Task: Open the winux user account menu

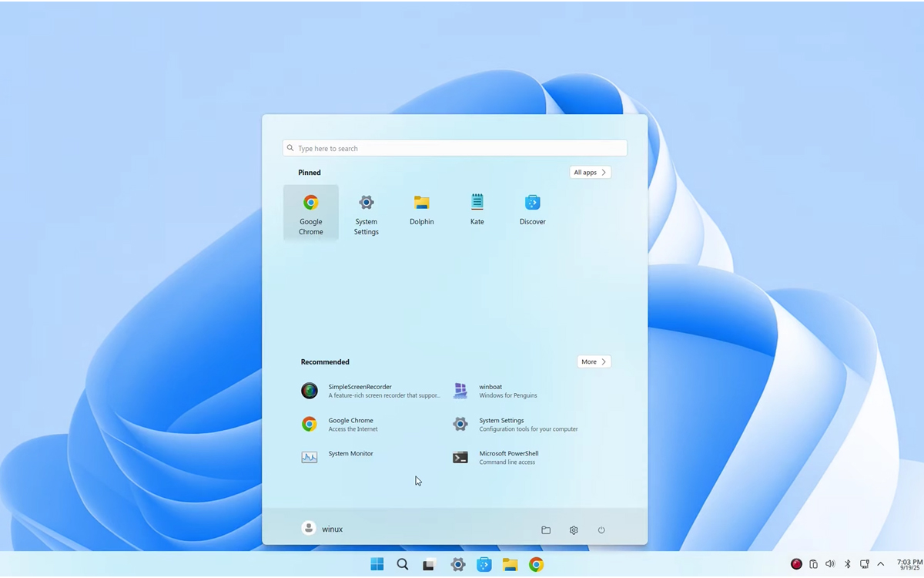Action: [x=323, y=529]
